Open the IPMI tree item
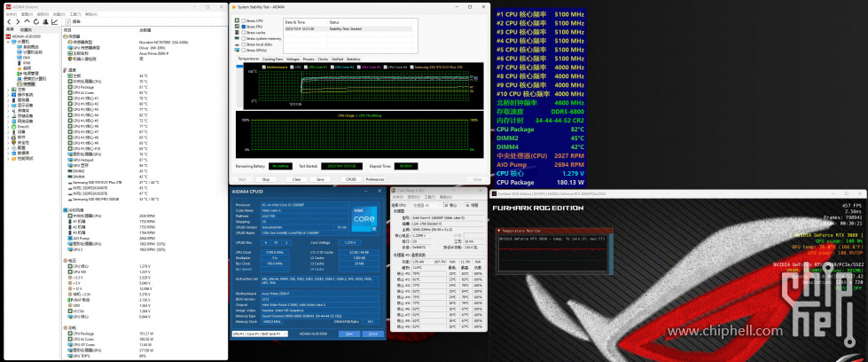The image size is (868, 362). pos(24,63)
